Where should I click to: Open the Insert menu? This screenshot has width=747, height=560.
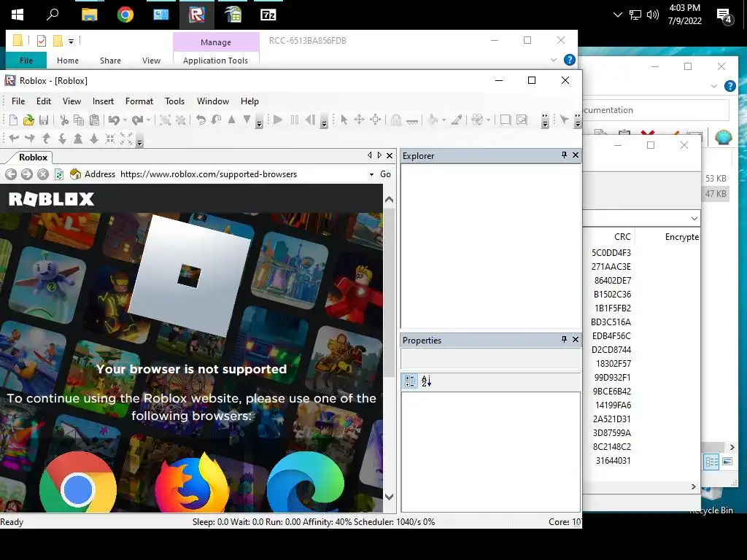[103, 101]
